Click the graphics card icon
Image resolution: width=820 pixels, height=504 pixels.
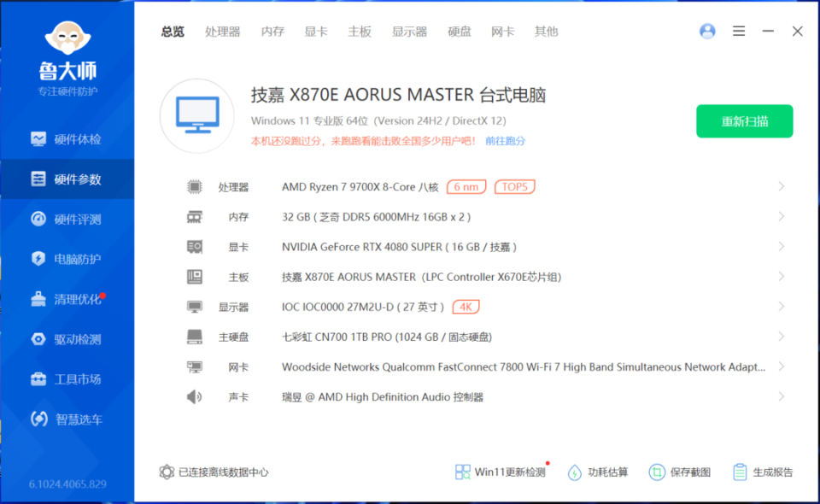tap(195, 247)
